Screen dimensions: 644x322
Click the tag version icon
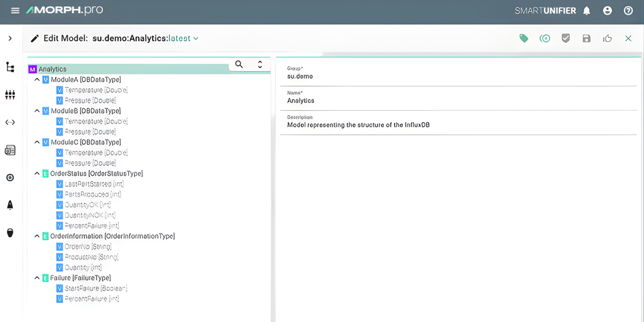tap(524, 38)
